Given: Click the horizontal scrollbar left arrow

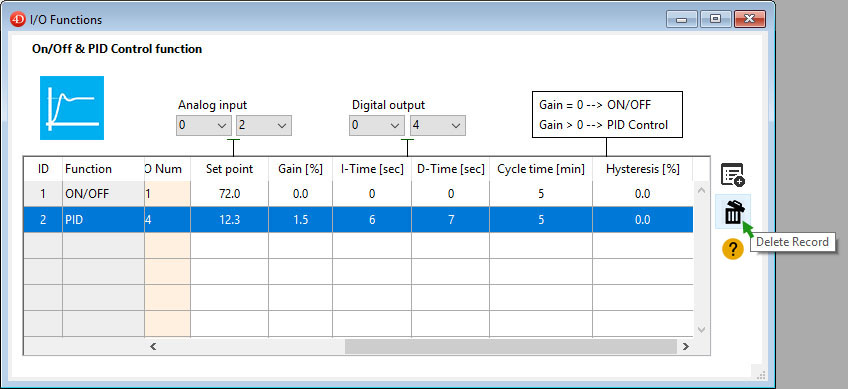Looking at the screenshot, I should pos(153,346).
